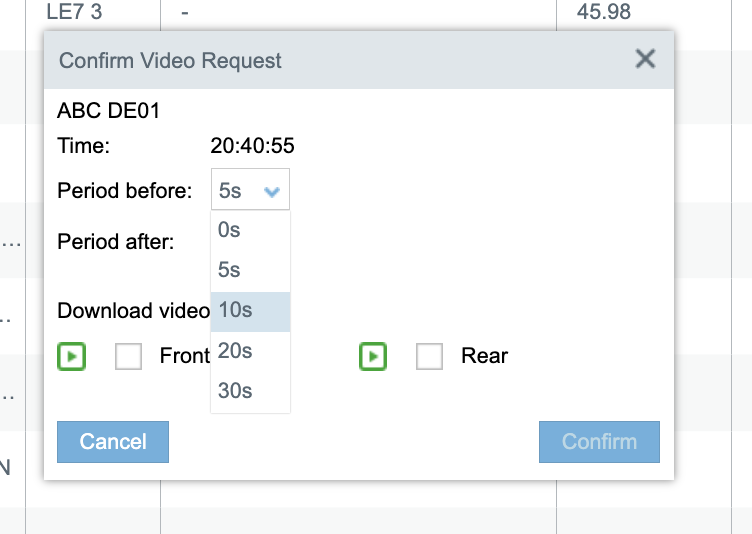This screenshot has height=534, width=752.
Task: Choose the 5s option in the list
Action: coord(230,270)
